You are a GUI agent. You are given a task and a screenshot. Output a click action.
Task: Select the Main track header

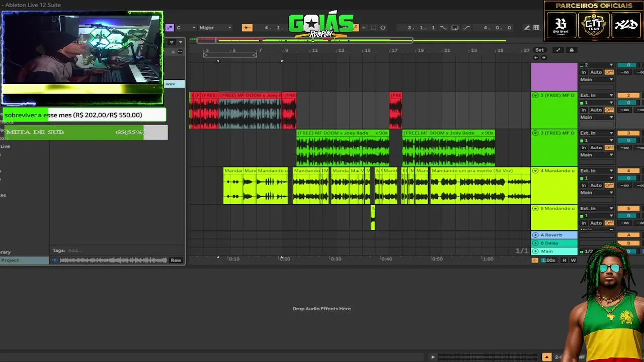tap(554, 251)
